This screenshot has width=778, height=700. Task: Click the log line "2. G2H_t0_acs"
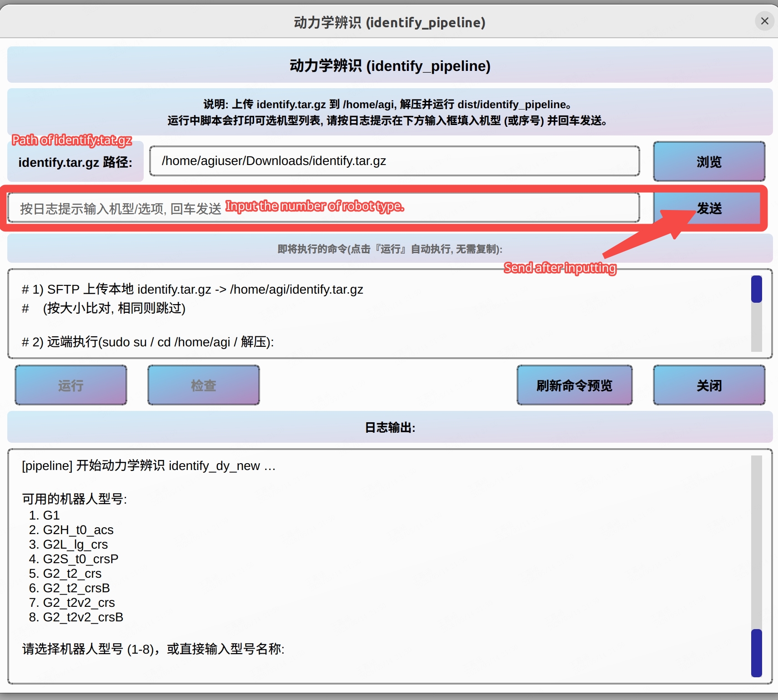pos(71,530)
